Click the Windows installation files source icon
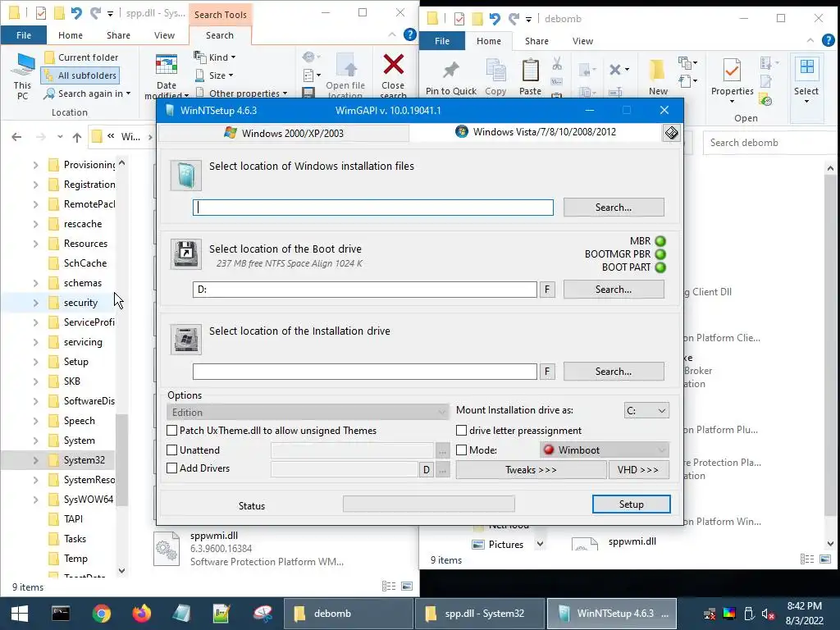 coord(186,176)
